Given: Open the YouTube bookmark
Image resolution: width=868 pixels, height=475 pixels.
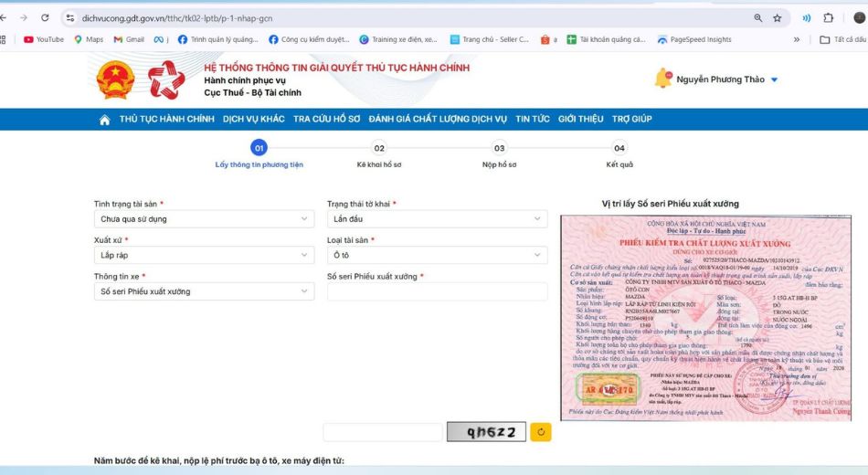Looking at the screenshot, I should click(44, 39).
